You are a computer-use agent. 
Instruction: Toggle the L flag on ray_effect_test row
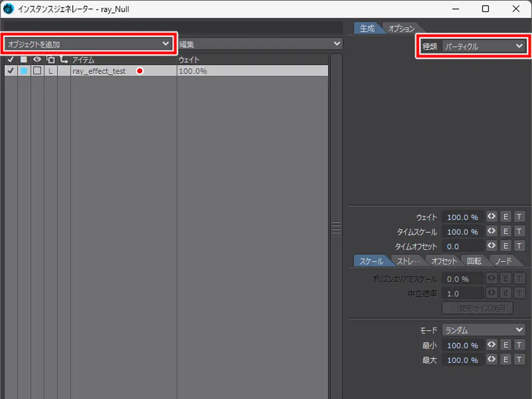(x=51, y=71)
